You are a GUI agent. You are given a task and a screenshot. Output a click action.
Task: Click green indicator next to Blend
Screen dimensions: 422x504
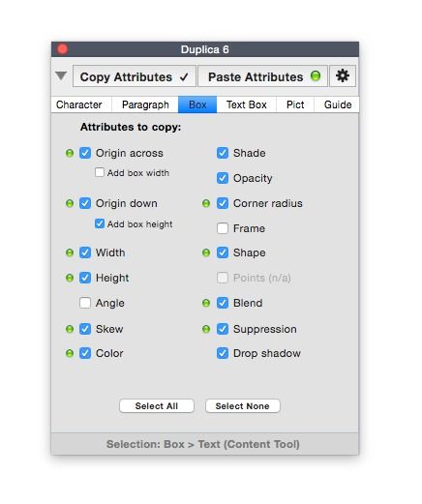pyautogui.click(x=206, y=303)
